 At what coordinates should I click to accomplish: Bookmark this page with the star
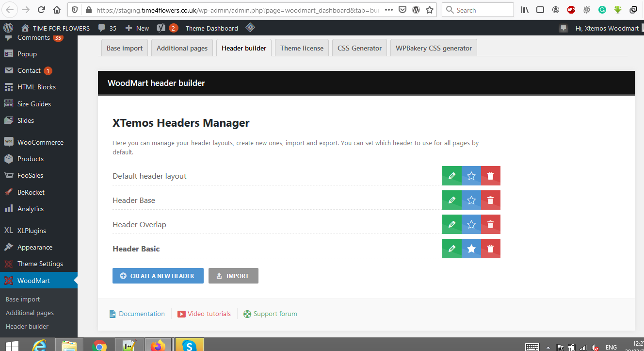[430, 10]
